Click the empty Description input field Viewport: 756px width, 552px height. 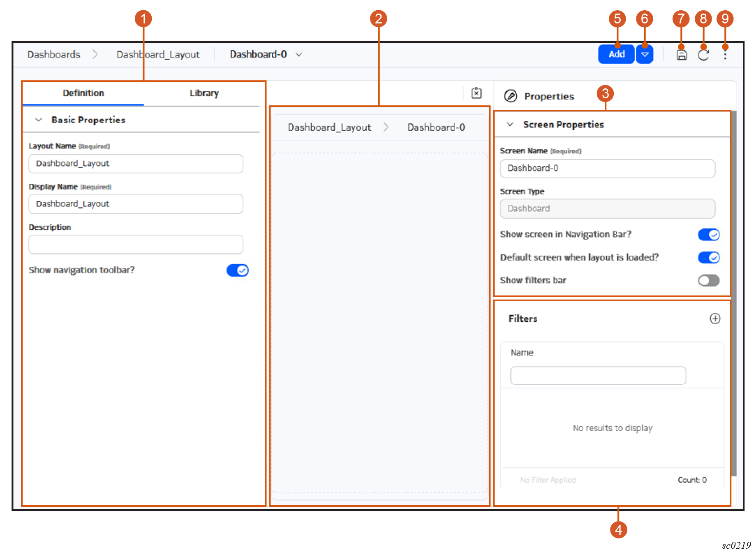pos(136,245)
